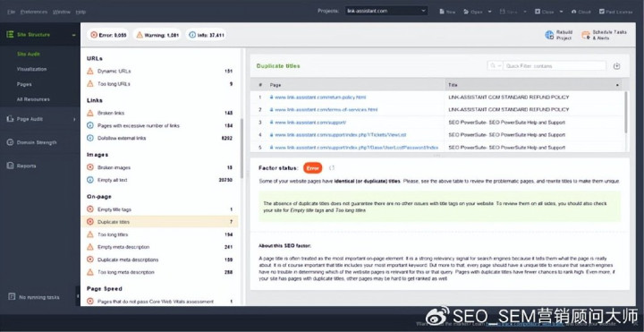
Task: Select Pages that do not pass Core Web Vitals
Action: tap(160, 302)
